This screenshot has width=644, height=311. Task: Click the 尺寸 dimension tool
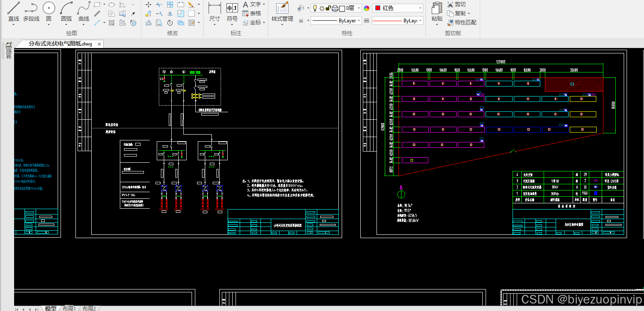coord(214,12)
